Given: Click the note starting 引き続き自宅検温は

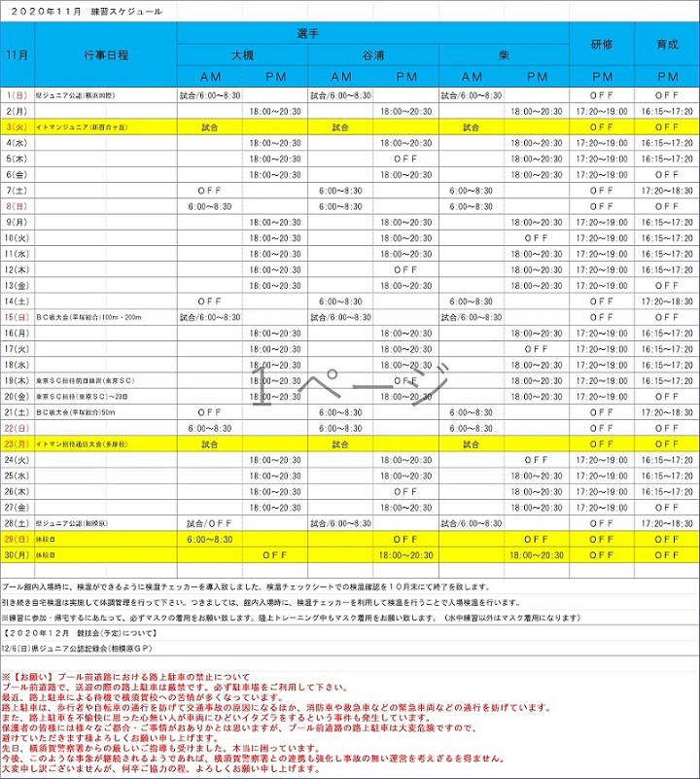Looking at the screenshot, I should coord(261,603).
